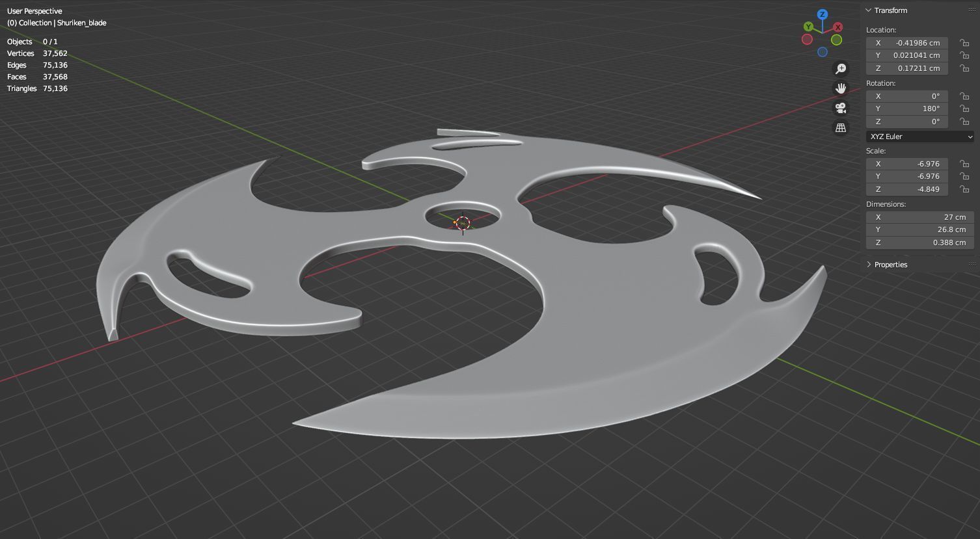Switch orthographic/perspective grid icon
The height and width of the screenshot is (539, 980).
(841, 127)
